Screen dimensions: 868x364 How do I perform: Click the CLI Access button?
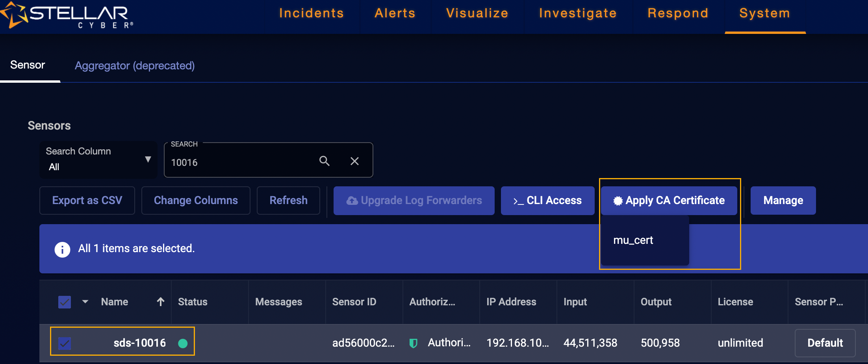click(x=547, y=201)
